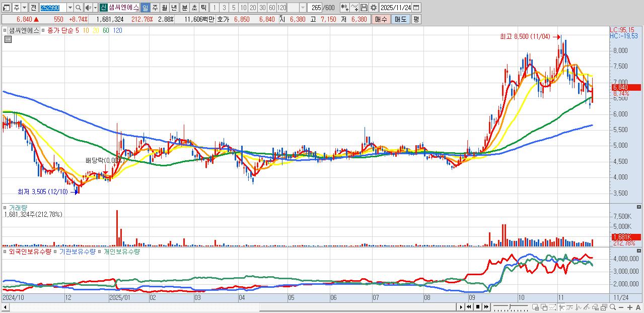The height and width of the screenshot is (313, 644).
Task: Click the 샘씨엔에스 stock name field
Action: click(123, 8)
